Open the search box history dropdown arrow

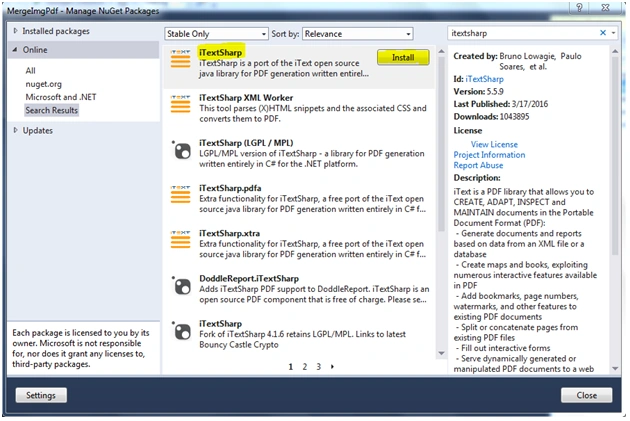(614, 33)
